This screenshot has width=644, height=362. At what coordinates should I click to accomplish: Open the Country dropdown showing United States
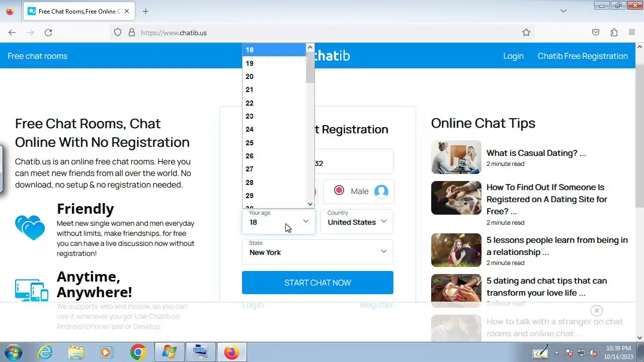[357, 222]
